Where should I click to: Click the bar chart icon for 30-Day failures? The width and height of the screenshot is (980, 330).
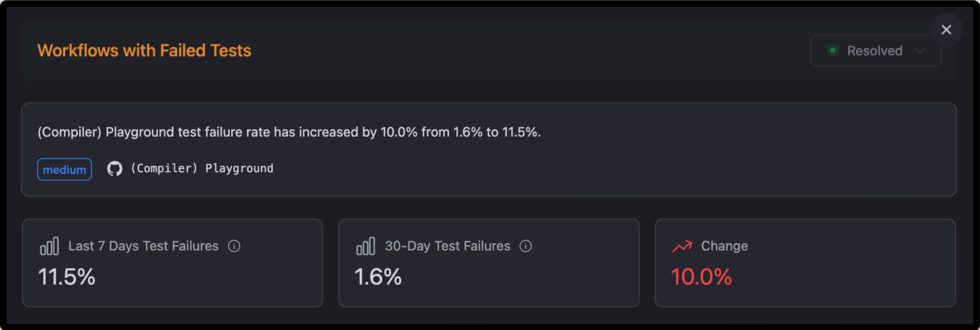click(365, 246)
